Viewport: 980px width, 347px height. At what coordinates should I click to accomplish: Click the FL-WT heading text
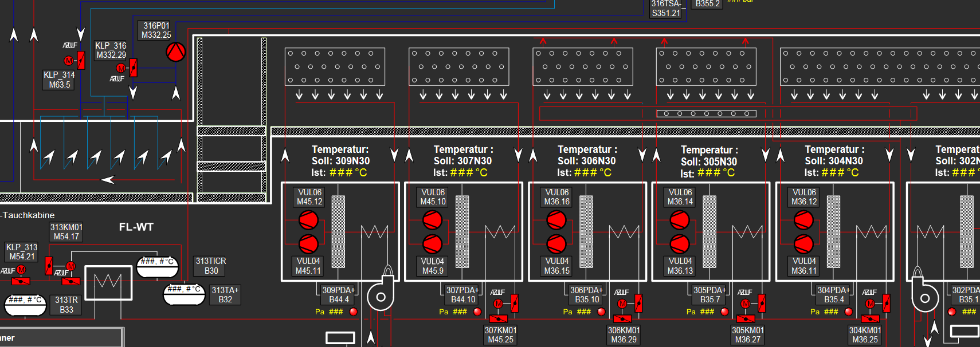click(136, 227)
